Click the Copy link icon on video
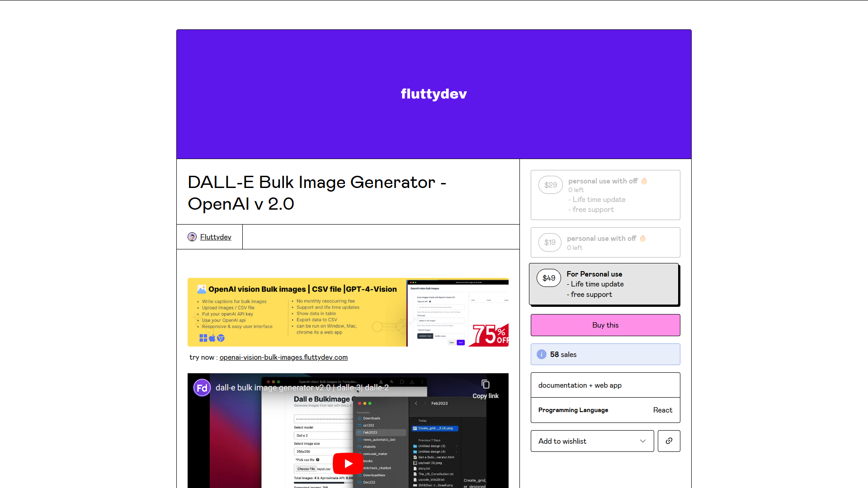Image resolution: width=868 pixels, height=488 pixels. point(486,385)
